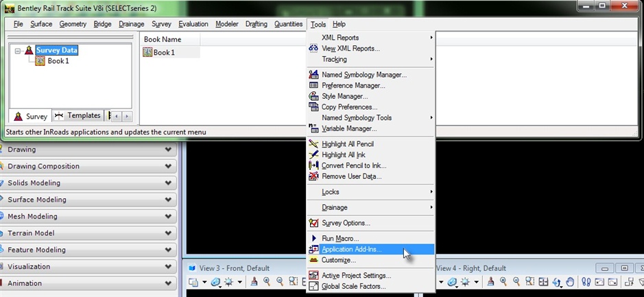The height and width of the screenshot is (297, 644).
Task: Collapse the Survey Data tree node
Action: [18, 51]
